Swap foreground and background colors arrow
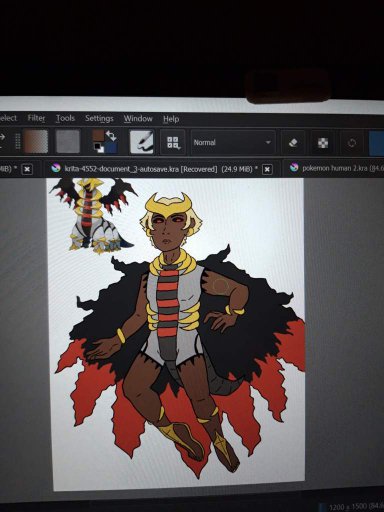Viewport: 384px width, 512px height. [111, 135]
